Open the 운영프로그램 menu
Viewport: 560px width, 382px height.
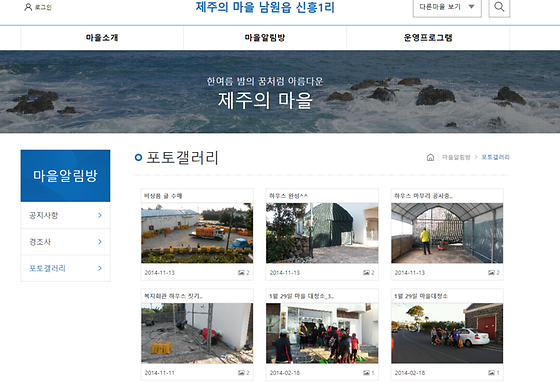click(428, 37)
